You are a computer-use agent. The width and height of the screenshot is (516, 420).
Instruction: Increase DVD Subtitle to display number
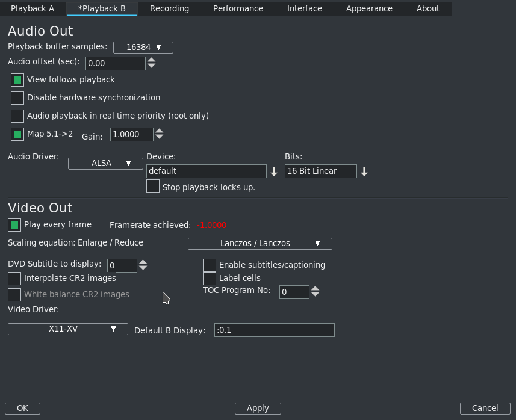(x=143, y=262)
